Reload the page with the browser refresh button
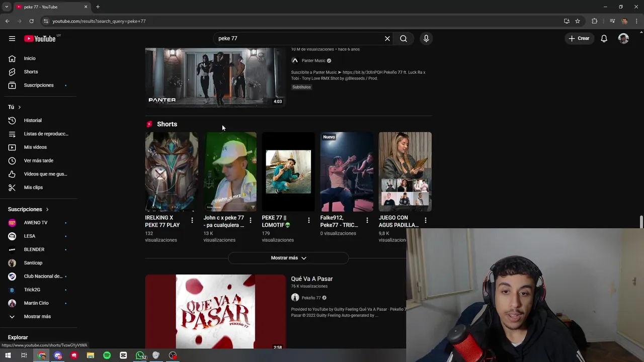This screenshot has height=362, width=644. point(31,21)
